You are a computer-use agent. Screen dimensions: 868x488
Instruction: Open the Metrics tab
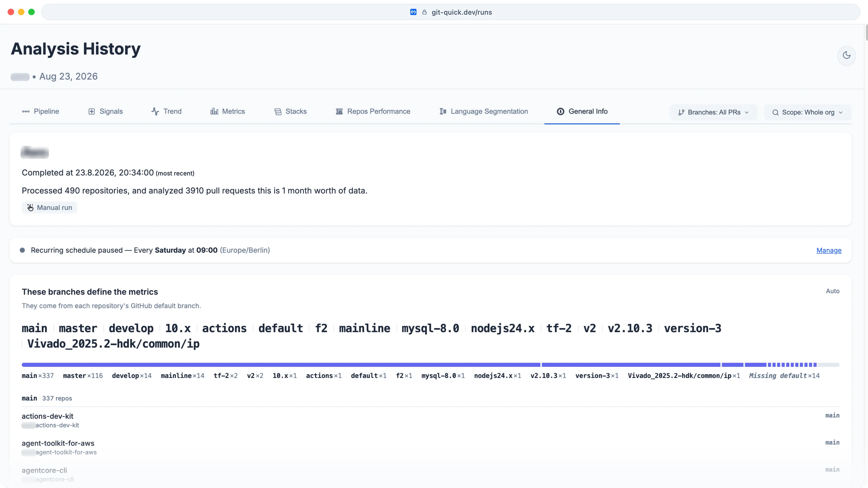tap(228, 111)
